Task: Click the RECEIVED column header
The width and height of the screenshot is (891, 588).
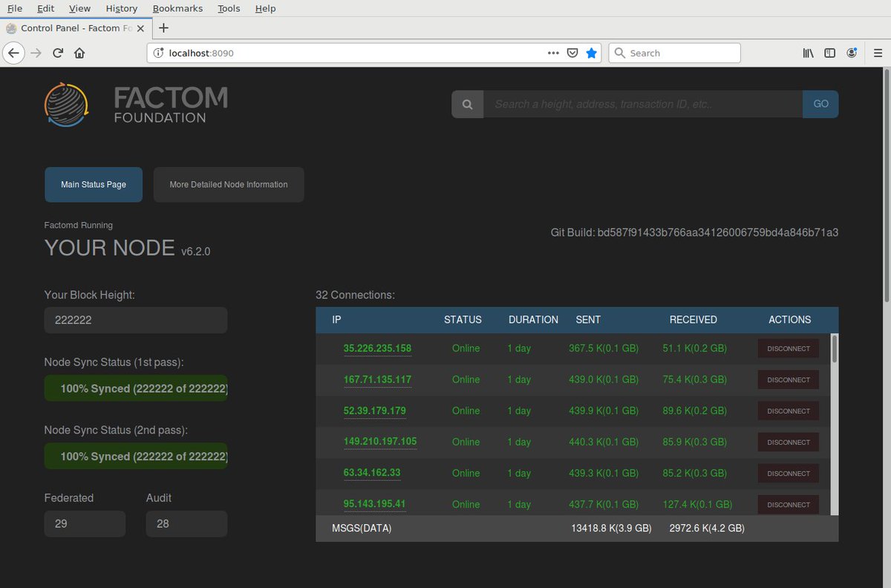Action: click(693, 320)
